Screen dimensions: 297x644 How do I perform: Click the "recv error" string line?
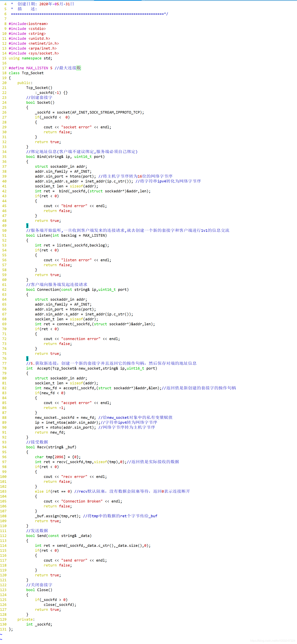pyautogui.click(x=75, y=476)
